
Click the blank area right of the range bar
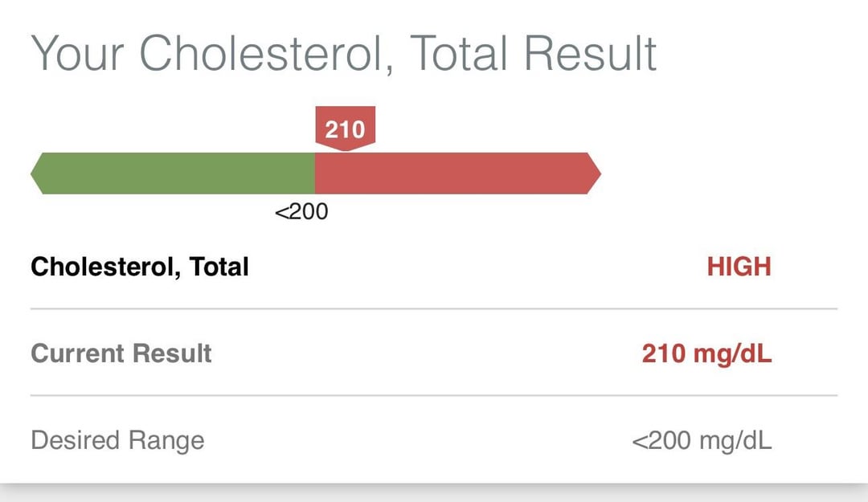(723, 173)
